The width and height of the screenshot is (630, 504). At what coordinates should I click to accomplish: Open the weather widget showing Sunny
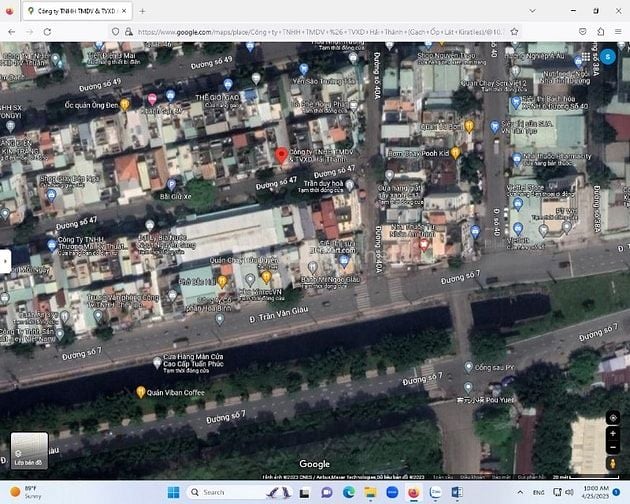pos(25,492)
